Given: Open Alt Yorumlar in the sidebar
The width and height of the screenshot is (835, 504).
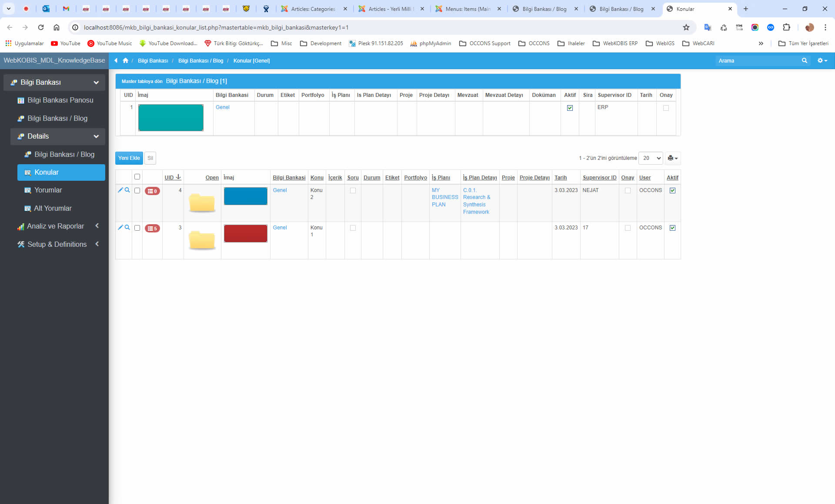Looking at the screenshot, I should (61, 208).
